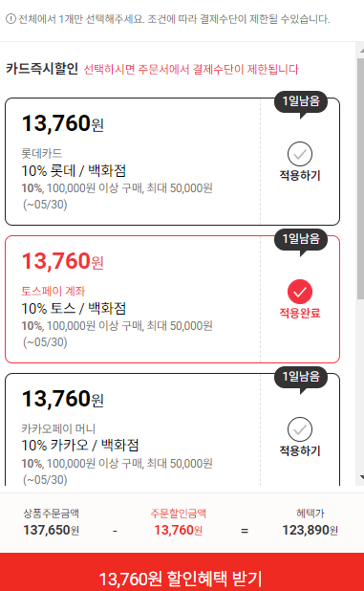Click the scrollbar down arrow
Image resolution: width=364 pixels, height=591 pixels.
point(362,477)
